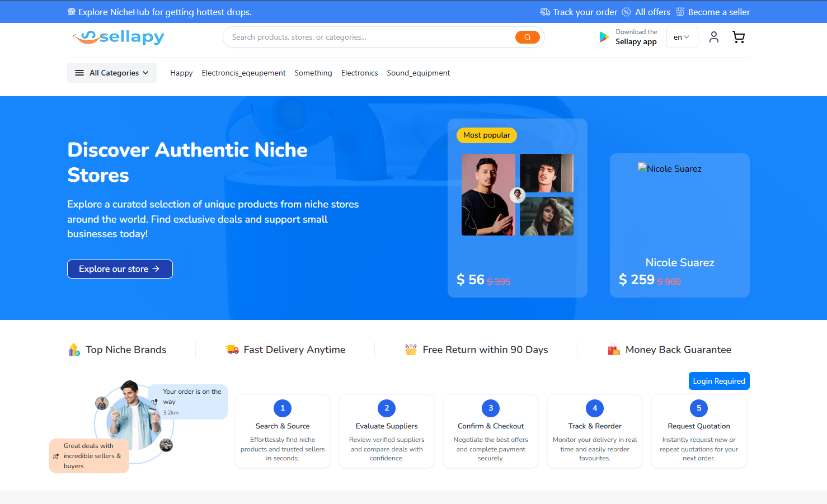Click the 'Your order is on the way' bubble

tap(188, 402)
